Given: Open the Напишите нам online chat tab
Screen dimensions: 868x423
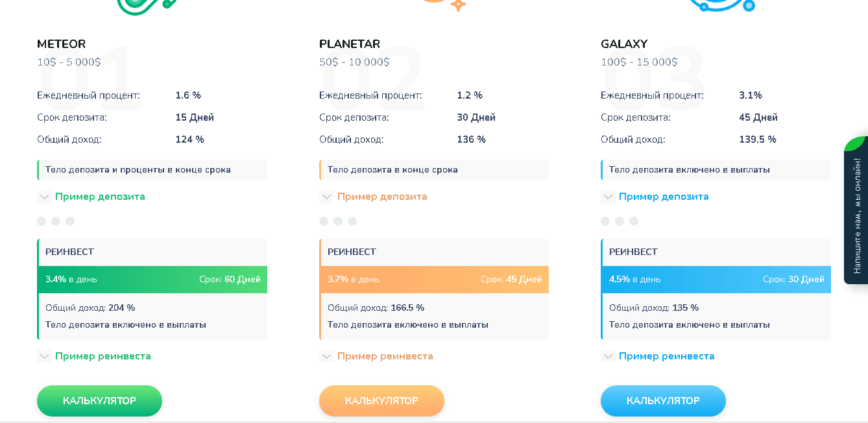Looking at the screenshot, I should 856,214.
